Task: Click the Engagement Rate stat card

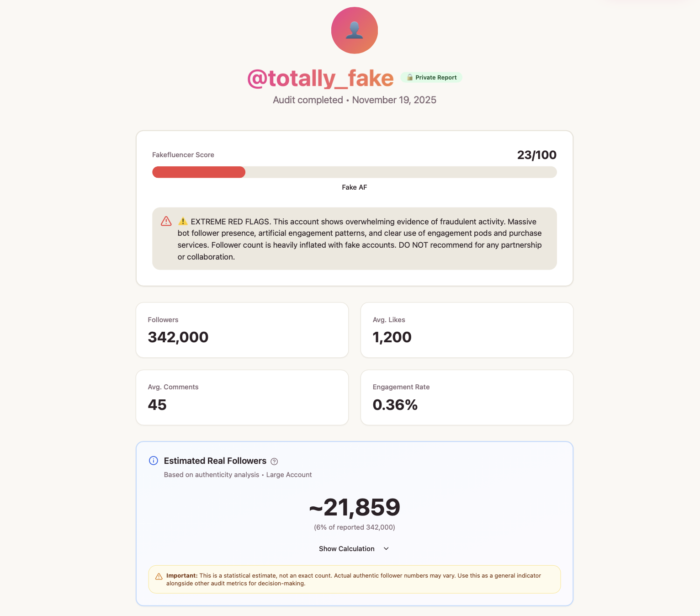Action: 467,397
